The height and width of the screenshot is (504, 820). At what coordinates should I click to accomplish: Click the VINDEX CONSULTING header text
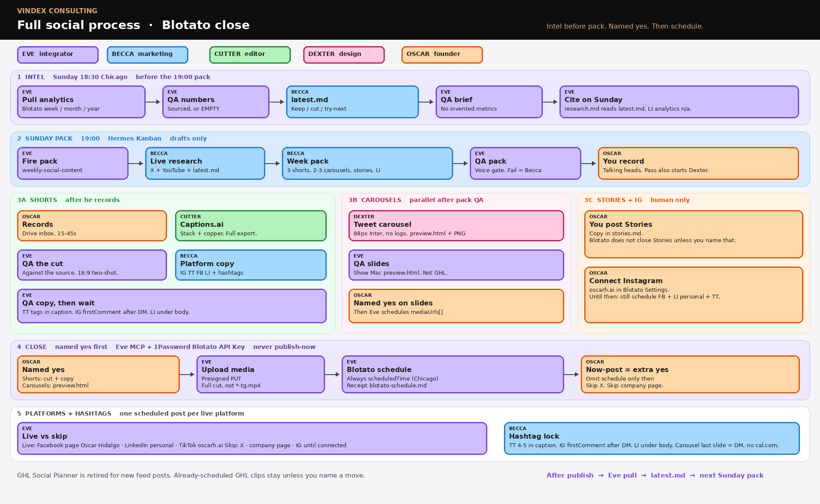[57, 11]
